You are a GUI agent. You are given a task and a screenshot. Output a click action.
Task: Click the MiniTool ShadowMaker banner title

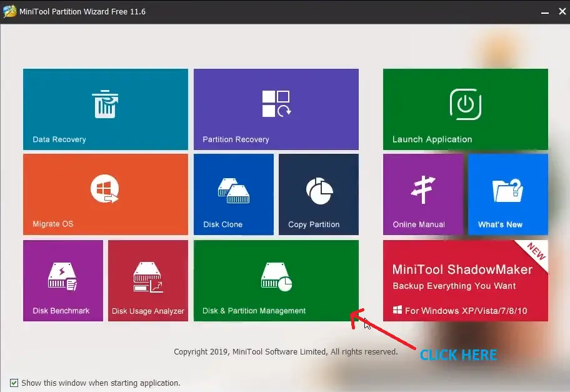click(462, 270)
